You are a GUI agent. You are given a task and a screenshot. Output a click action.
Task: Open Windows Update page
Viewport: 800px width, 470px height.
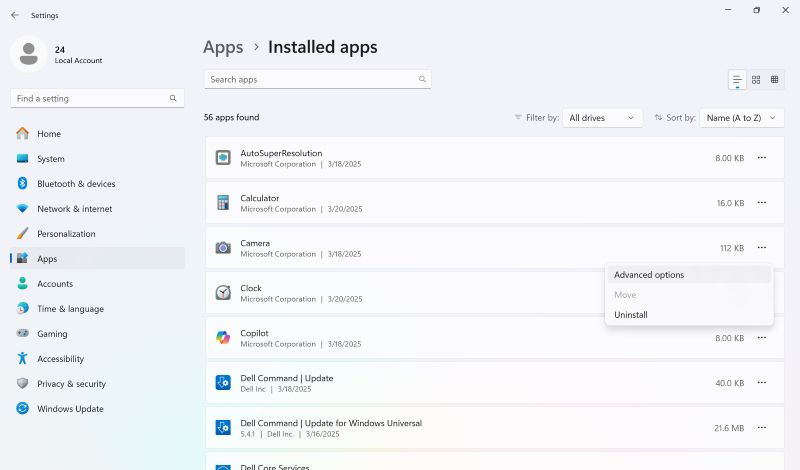[70, 409]
